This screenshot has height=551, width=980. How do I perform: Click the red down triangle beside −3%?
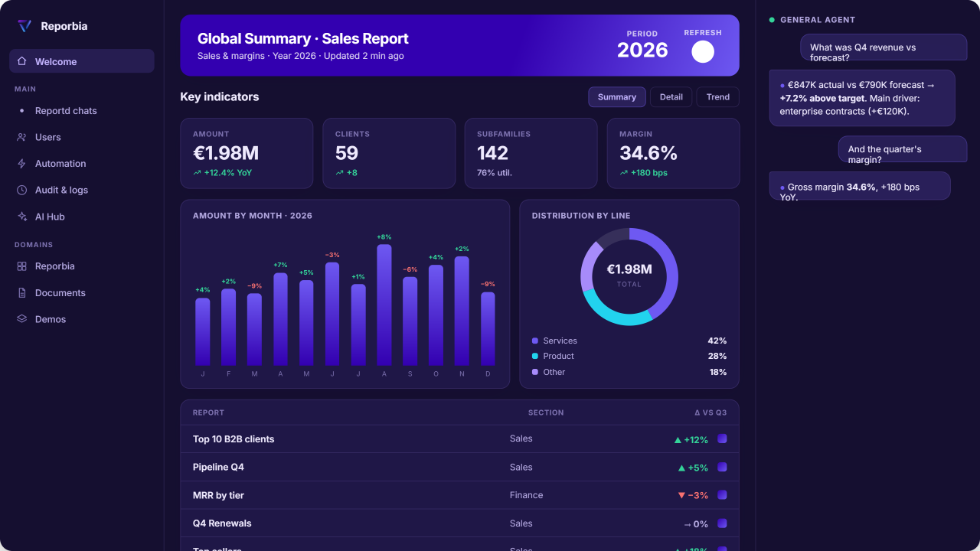pyautogui.click(x=681, y=495)
